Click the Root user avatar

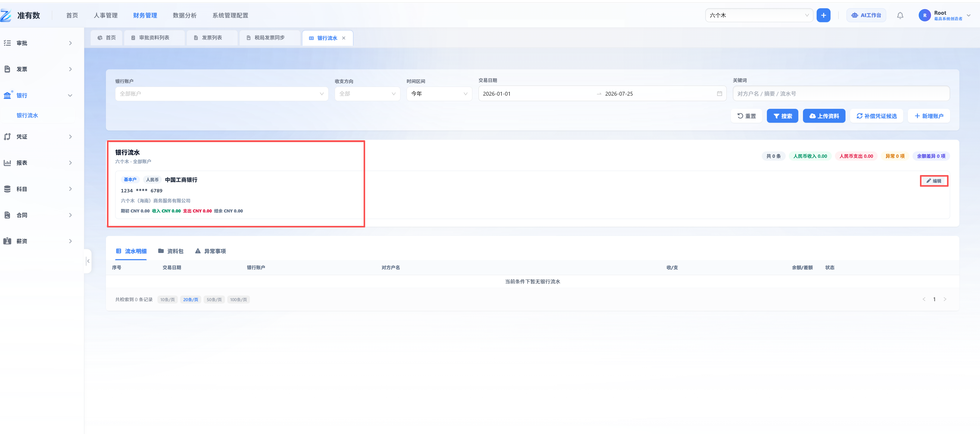tap(924, 15)
